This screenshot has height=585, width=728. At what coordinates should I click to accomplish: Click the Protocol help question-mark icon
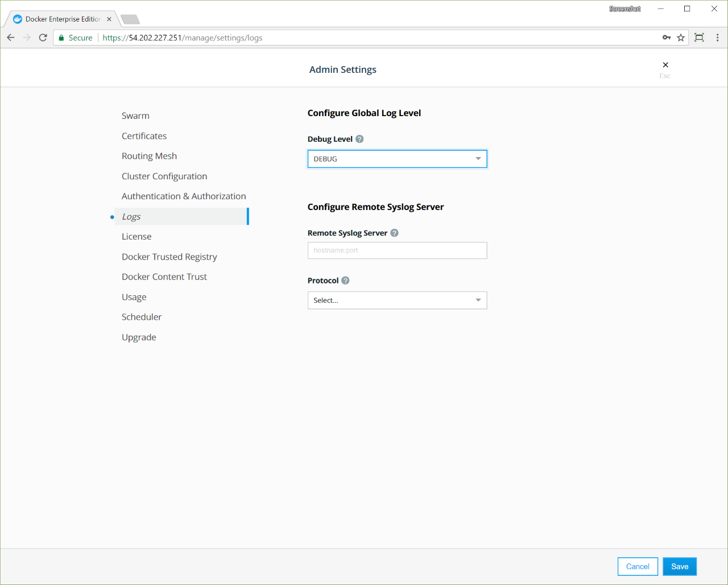pos(345,281)
